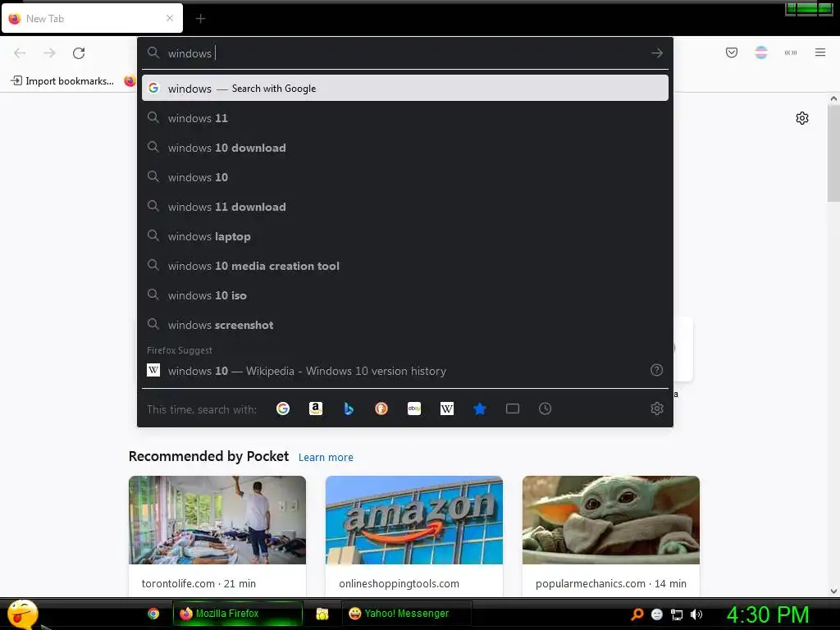Click the search magnifier tray icon

coord(637,614)
